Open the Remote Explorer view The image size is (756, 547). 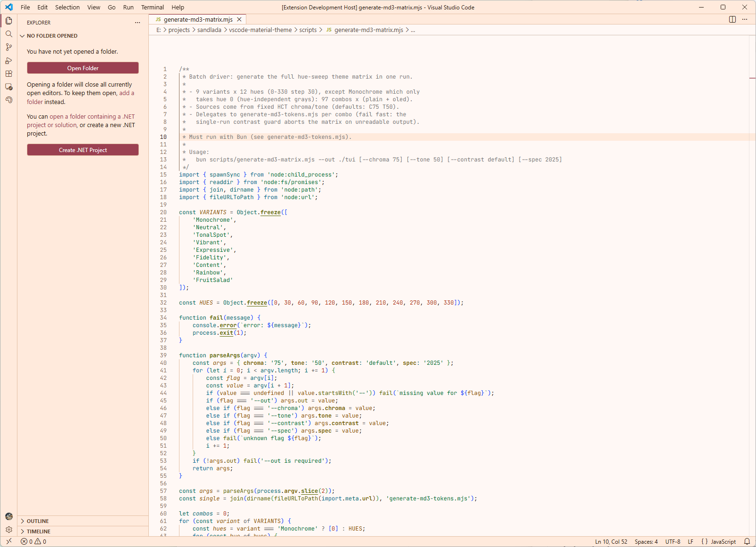tap(8, 87)
